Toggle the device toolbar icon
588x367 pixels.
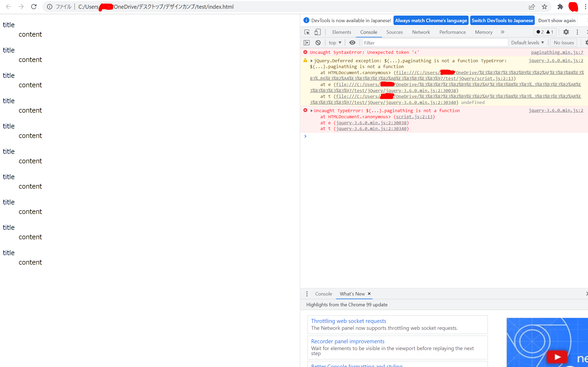318,32
